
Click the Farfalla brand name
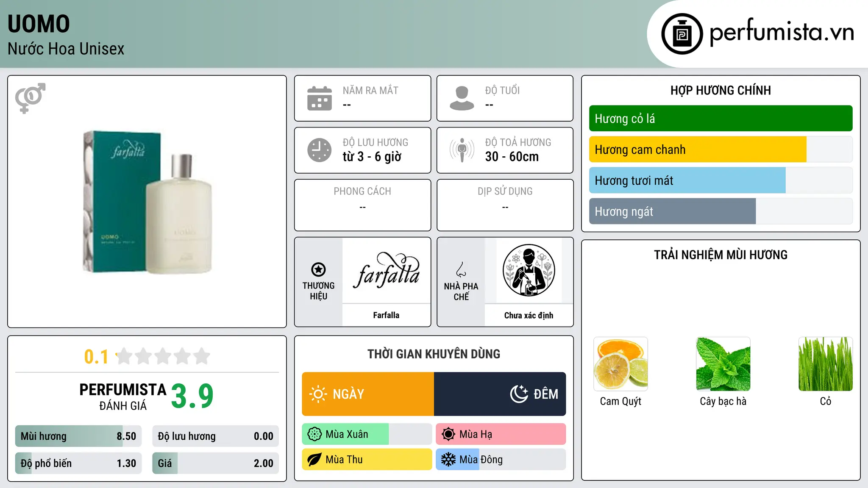tap(386, 315)
